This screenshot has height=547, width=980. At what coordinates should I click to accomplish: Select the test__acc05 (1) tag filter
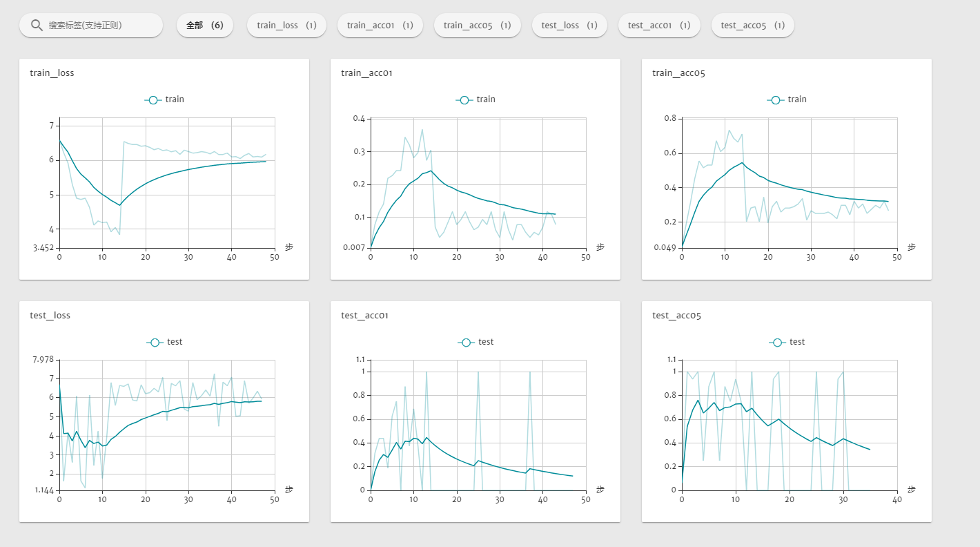click(x=753, y=26)
